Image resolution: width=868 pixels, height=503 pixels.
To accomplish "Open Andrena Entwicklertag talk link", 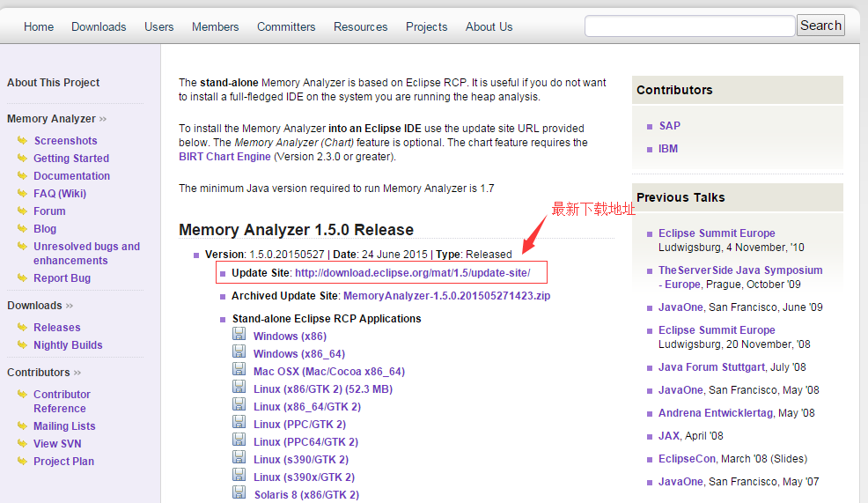I will [715, 413].
